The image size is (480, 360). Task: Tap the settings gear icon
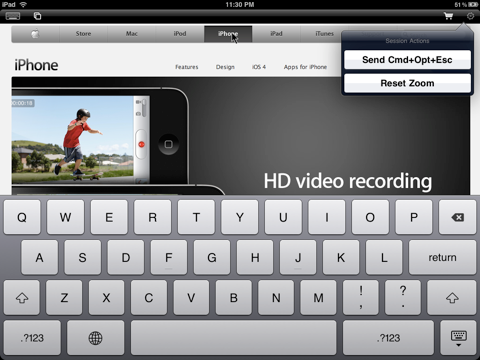pyautogui.click(x=470, y=16)
